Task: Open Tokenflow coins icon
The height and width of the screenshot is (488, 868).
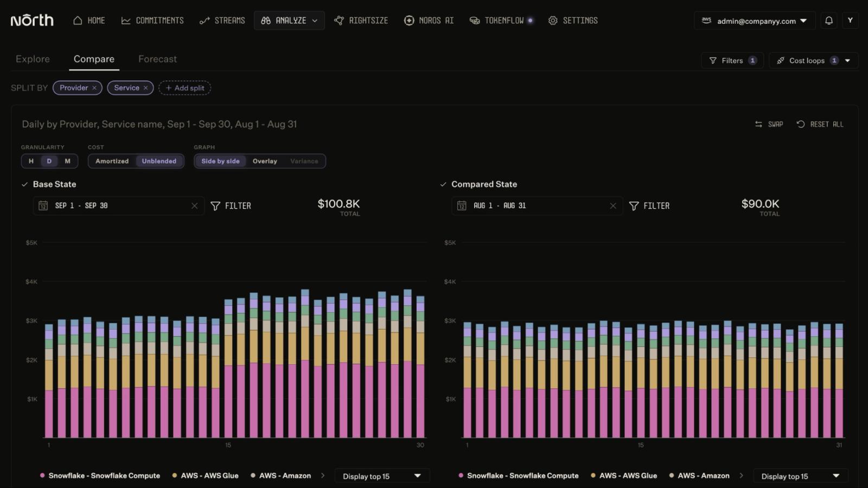Action: click(475, 21)
